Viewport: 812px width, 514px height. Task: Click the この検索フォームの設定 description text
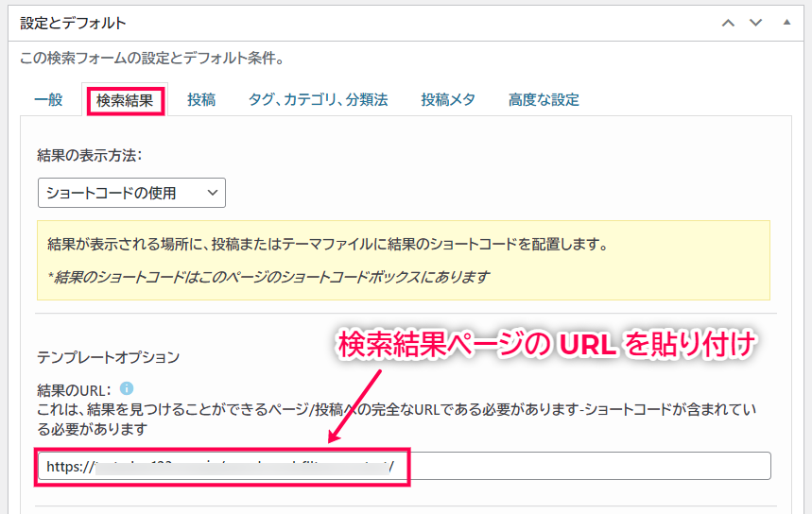coord(152,58)
